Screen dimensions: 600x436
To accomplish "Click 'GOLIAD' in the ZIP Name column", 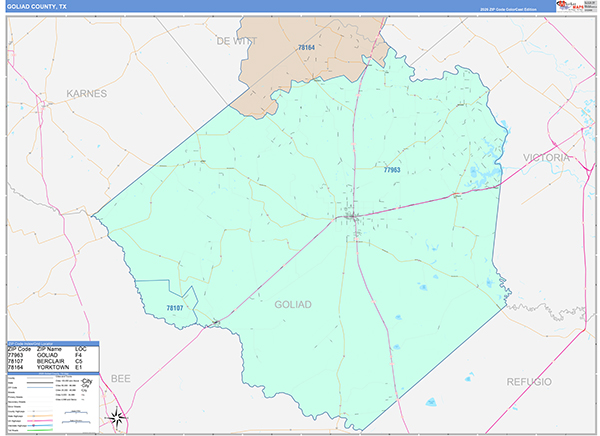I will point(47,355).
